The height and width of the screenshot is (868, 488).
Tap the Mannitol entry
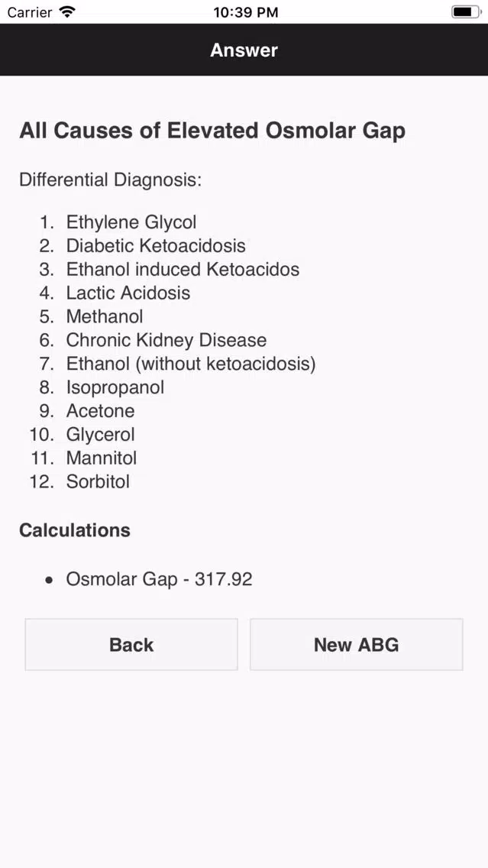(x=102, y=459)
